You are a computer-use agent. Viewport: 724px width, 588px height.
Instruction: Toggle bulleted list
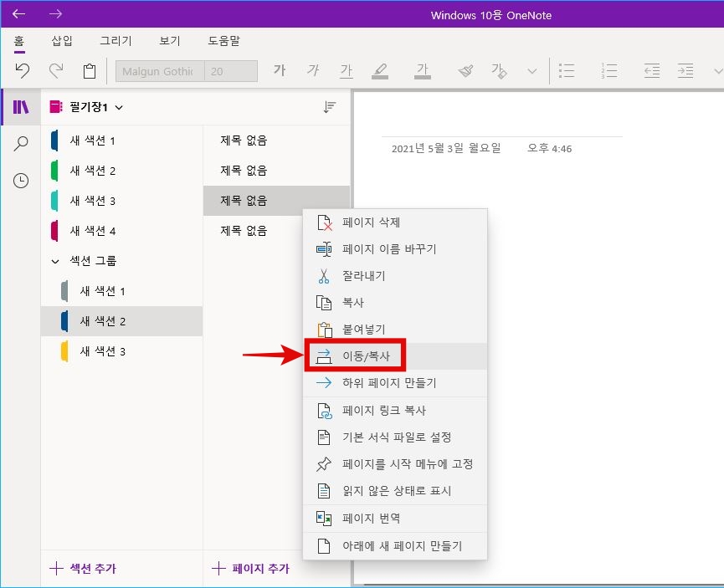pyautogui.click(x=567, y=70)
